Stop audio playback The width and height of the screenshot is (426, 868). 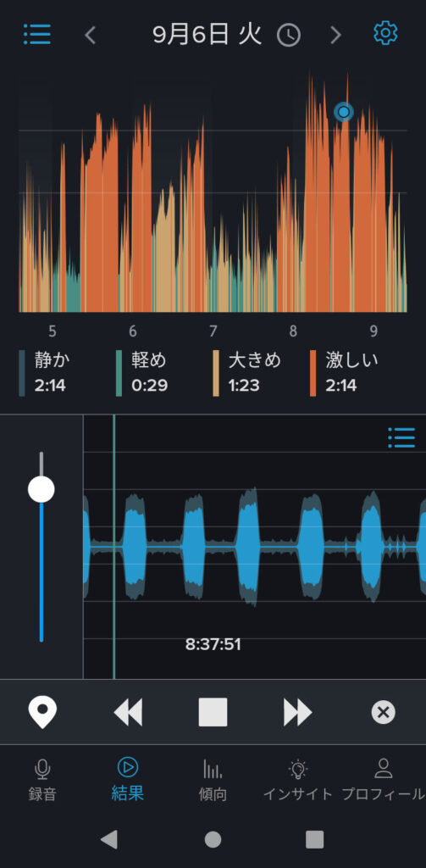click(x=213, y=712)
